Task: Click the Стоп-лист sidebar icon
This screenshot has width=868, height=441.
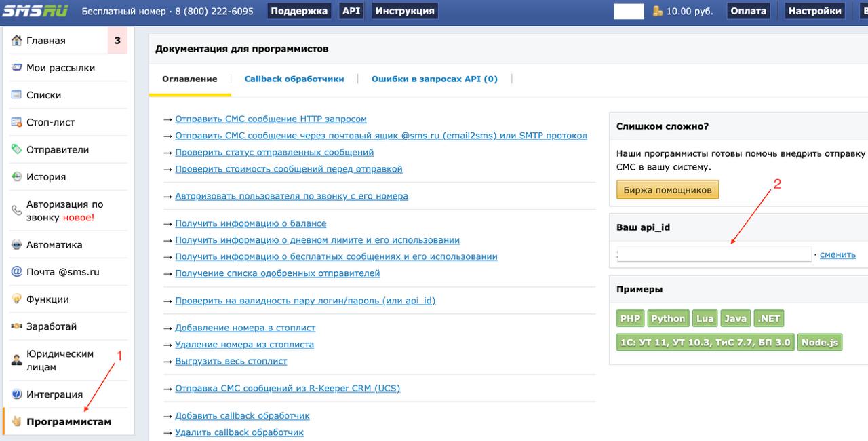Action: [x=17, y=122]
